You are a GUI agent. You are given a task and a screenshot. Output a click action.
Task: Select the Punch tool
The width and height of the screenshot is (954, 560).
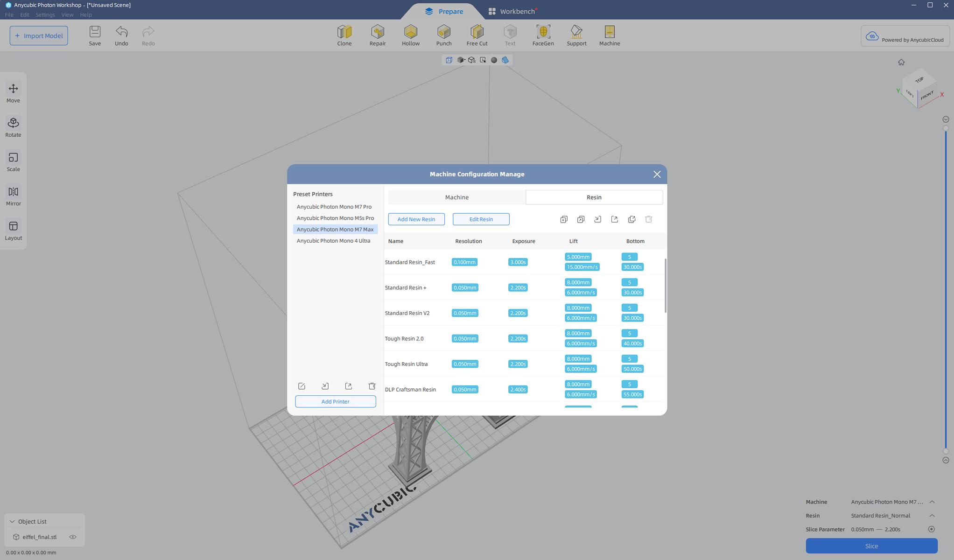(443, 35)
